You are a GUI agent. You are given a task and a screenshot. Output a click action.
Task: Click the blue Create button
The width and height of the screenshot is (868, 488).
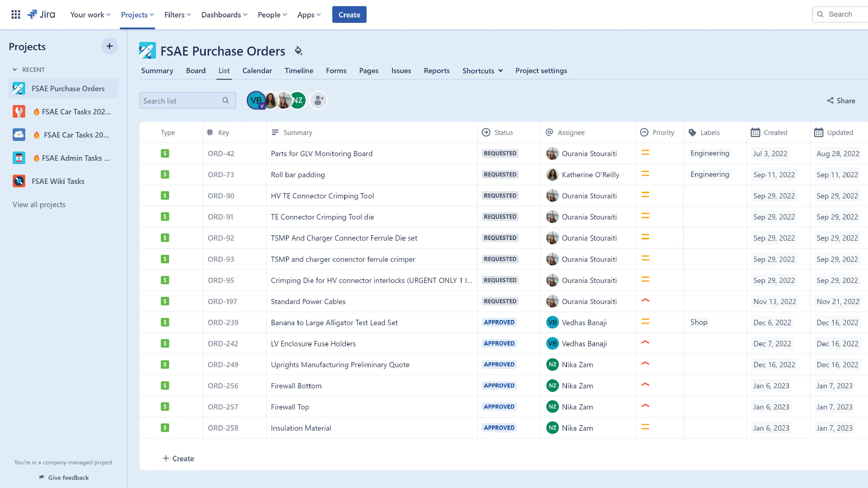[x=349, y=15]
